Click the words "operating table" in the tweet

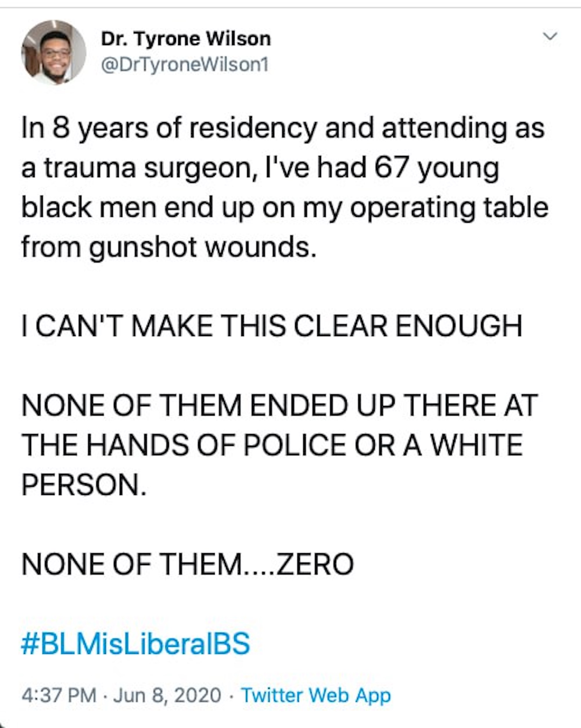pyautogui.click(x=449, y=208)
